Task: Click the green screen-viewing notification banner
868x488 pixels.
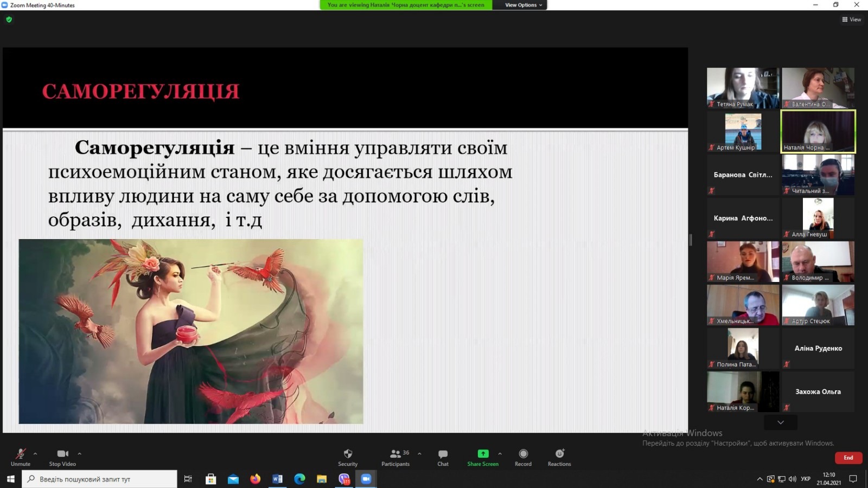Action: pyautogui.click(x=406, y=5)
